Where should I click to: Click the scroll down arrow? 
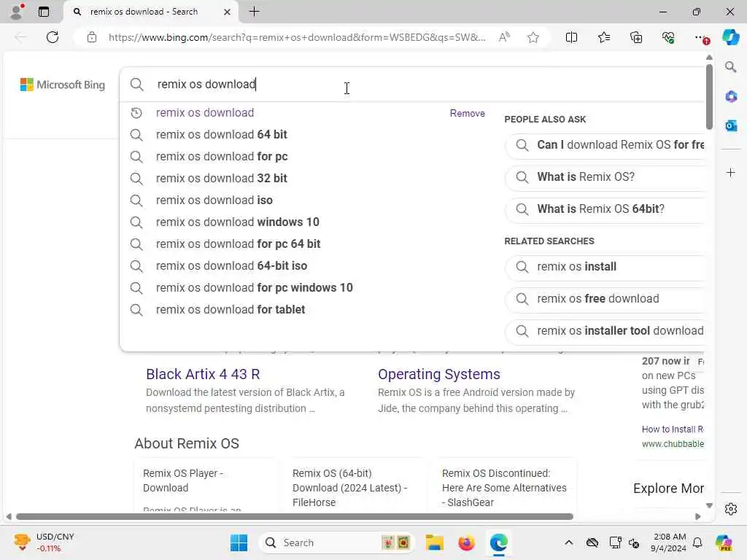point(709,506)
